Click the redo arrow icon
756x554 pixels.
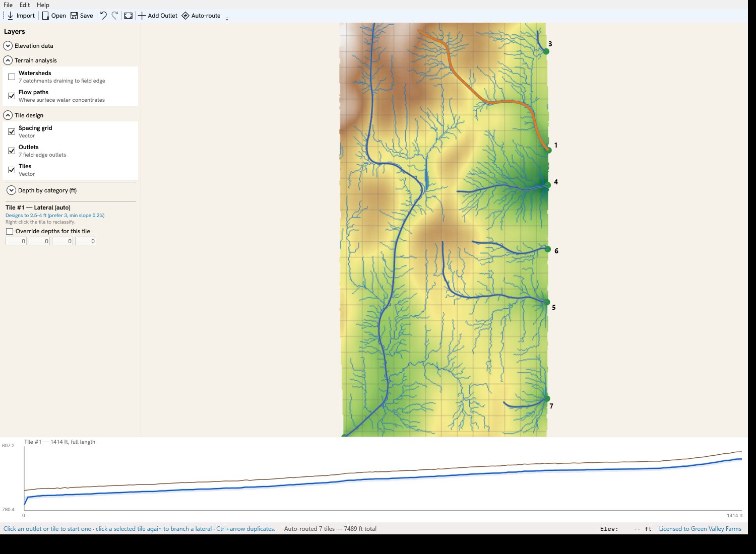pyautogui.click(x=115, y=16)
